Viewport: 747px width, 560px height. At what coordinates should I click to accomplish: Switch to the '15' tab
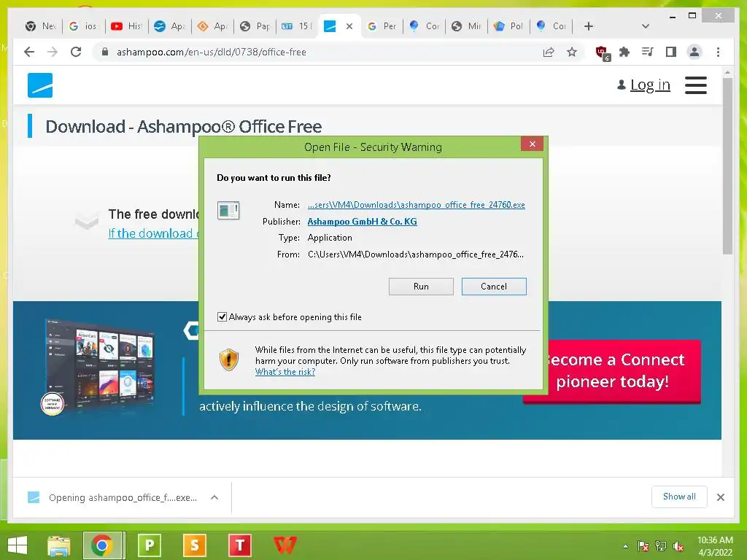296,26
